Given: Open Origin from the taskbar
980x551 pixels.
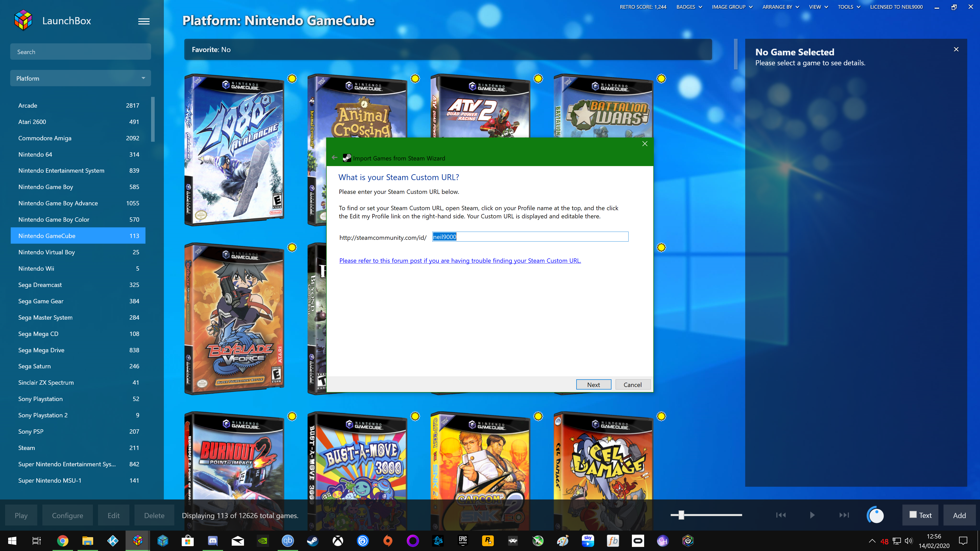Looking at the screenshot, I should [x=388, y=541].
